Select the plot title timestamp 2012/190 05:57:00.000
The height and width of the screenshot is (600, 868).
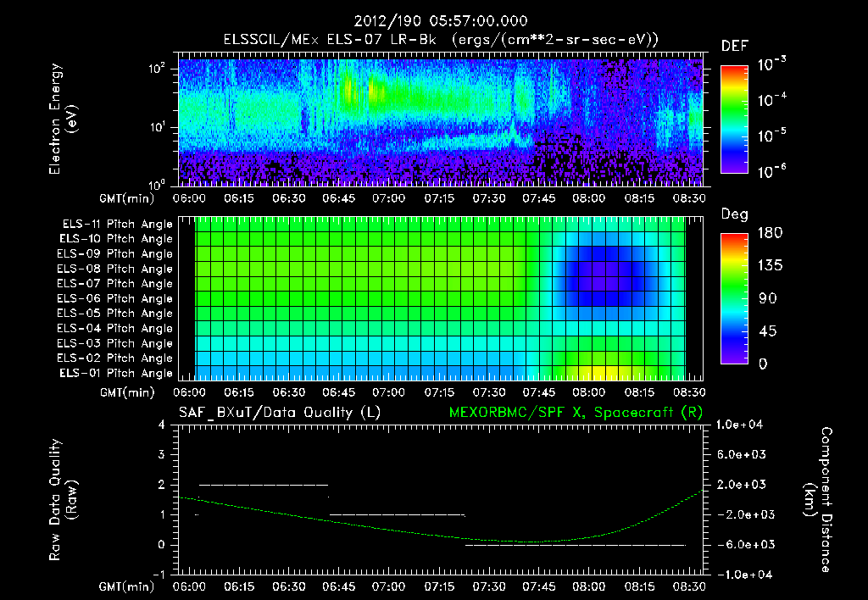tap(441, 21)
